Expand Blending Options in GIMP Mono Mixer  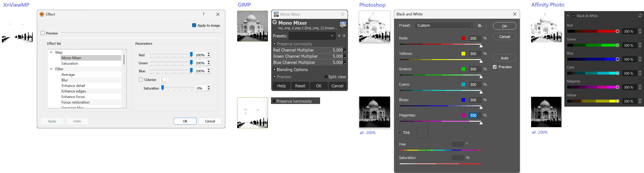(x=274, y=69)
